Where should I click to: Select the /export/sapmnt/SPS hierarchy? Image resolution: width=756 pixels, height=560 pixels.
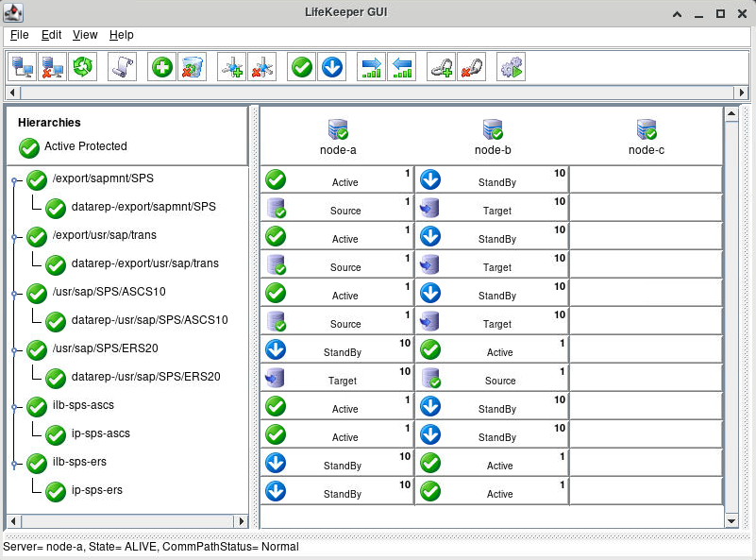coord(103,178)
